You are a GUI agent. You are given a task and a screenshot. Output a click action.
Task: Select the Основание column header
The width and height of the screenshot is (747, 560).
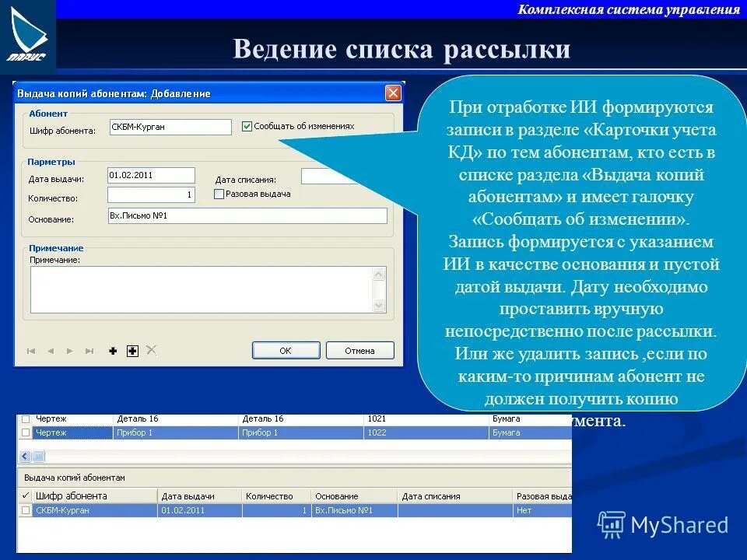point(336,495)
